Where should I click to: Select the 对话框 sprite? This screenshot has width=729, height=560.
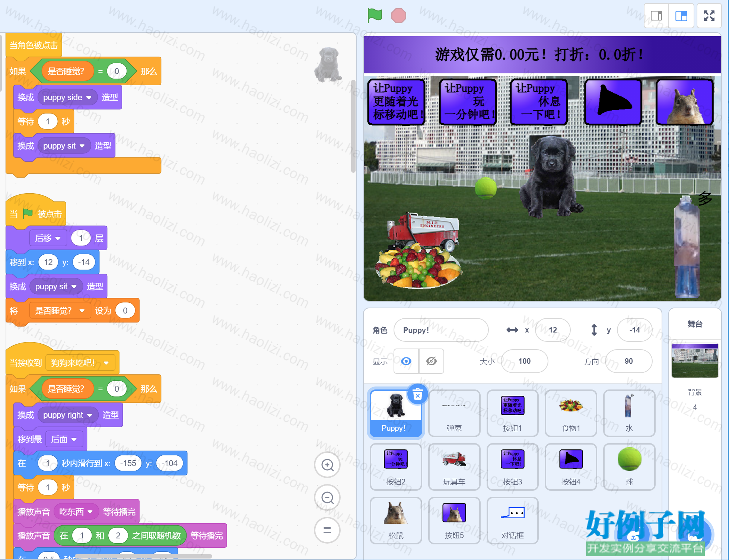click(x=512, y=521)
